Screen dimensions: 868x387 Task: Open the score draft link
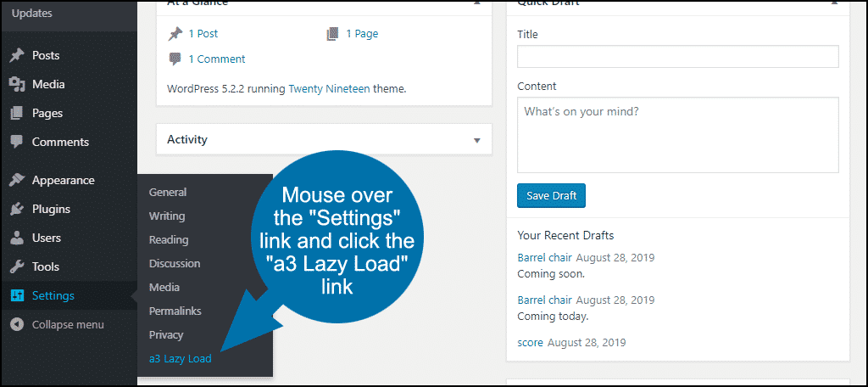coord(531,343)
